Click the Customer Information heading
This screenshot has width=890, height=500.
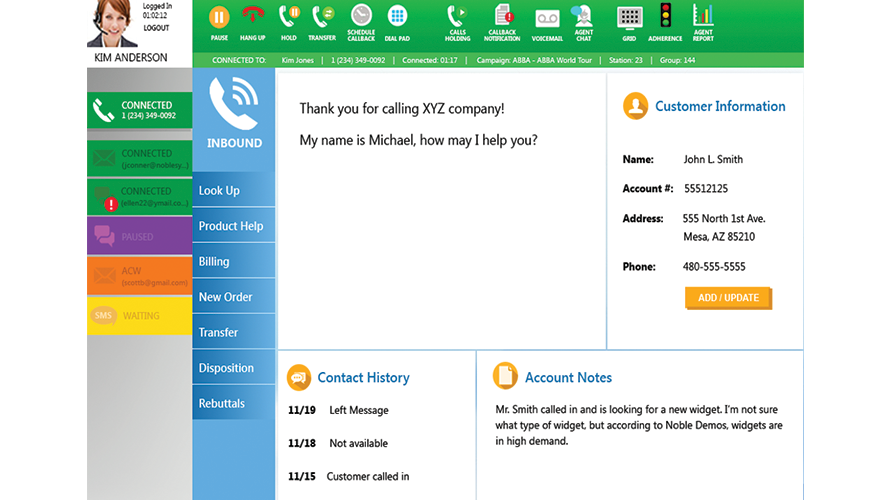tap(720, 106)
